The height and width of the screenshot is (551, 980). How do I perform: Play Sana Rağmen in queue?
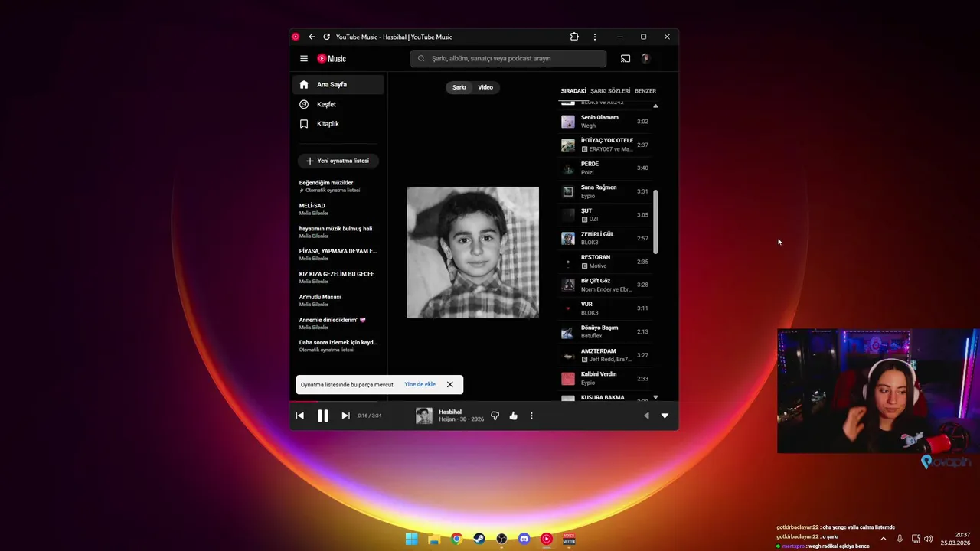(605, 191)
